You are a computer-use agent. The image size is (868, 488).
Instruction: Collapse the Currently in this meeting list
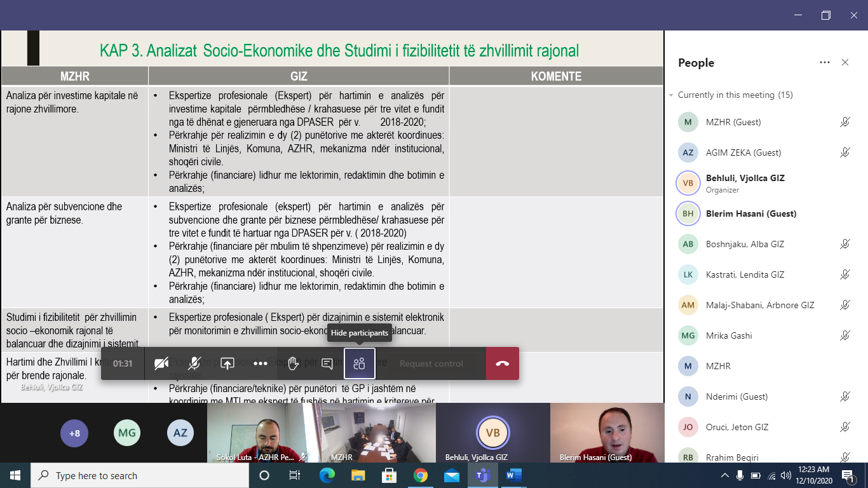[671, 95]
